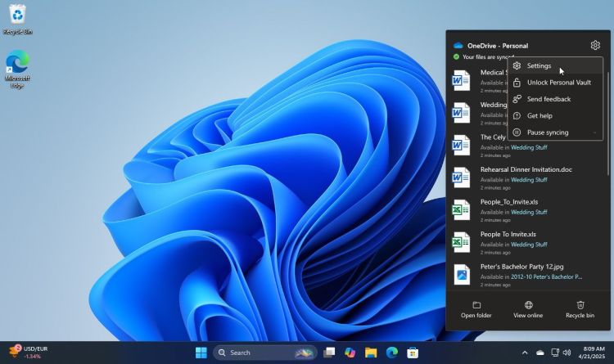614x364 pixels.
Task: Click Wedding Stuff link under Rehearsal Dinner Invitation
Action: coord(529,179)
